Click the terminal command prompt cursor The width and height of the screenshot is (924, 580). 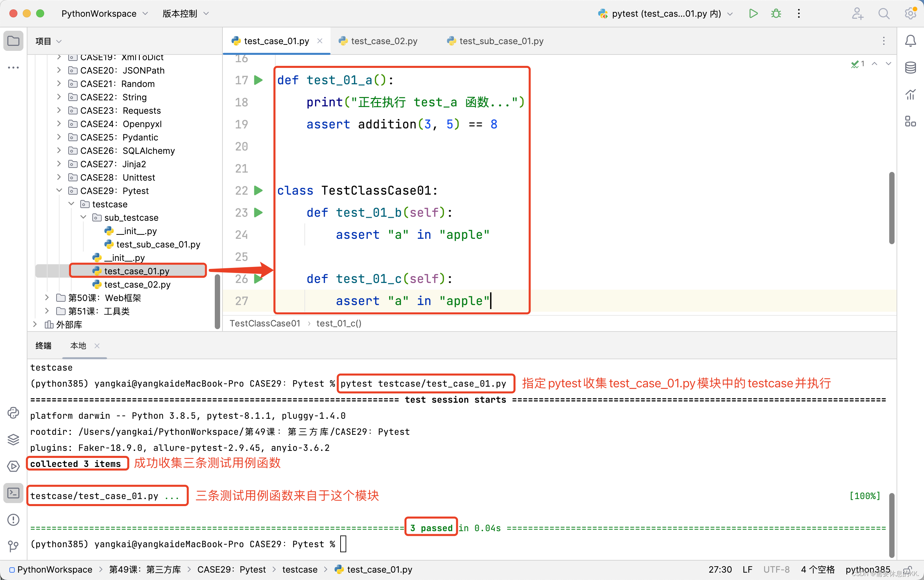(343, 544)
